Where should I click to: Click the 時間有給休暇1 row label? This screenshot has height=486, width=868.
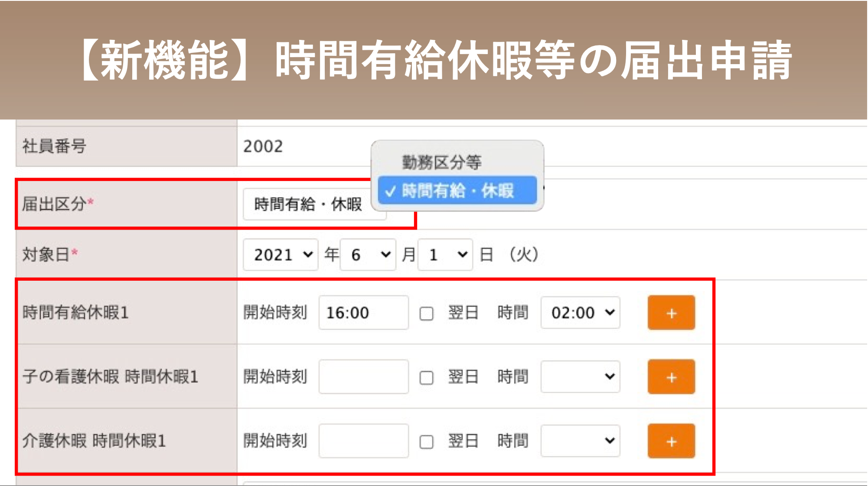point(75,312)
